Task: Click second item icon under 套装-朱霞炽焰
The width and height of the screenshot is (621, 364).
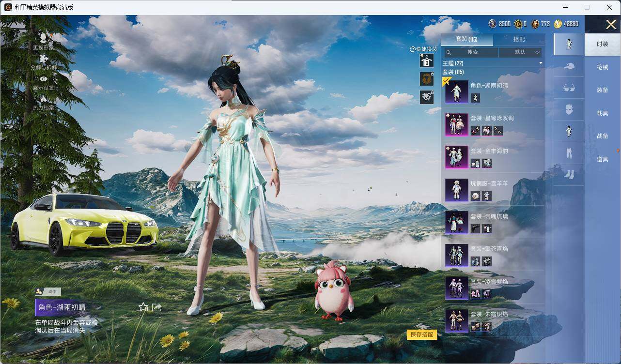Action: pos(487,327)
